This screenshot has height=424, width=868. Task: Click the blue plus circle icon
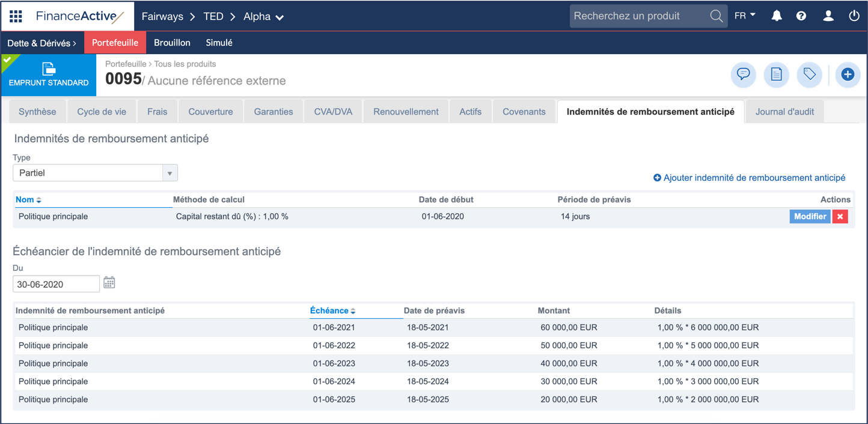[x=848, y=74]
